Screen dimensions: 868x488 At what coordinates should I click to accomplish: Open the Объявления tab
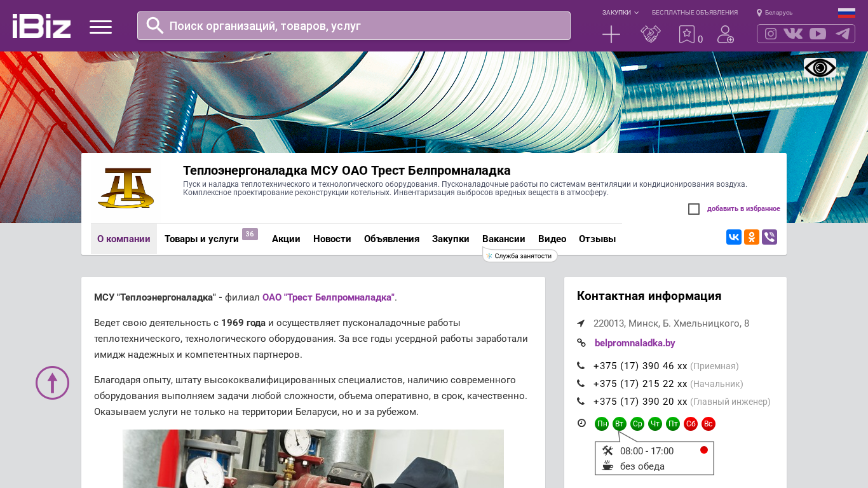391,239
